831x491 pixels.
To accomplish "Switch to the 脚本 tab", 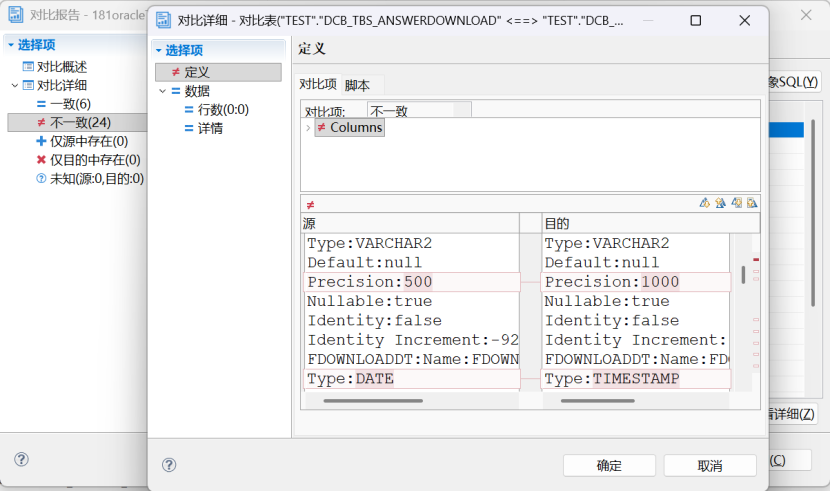I will 357,85.
